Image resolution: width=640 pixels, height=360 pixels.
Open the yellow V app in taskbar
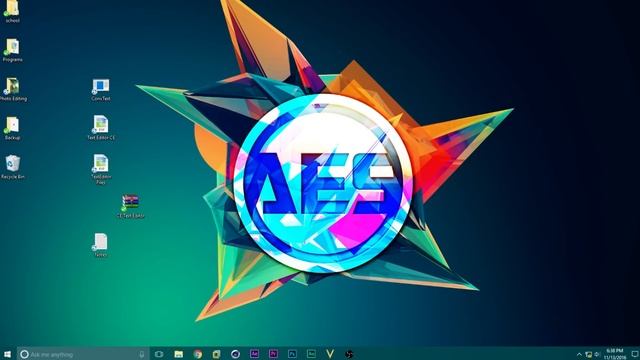(330, 354)
